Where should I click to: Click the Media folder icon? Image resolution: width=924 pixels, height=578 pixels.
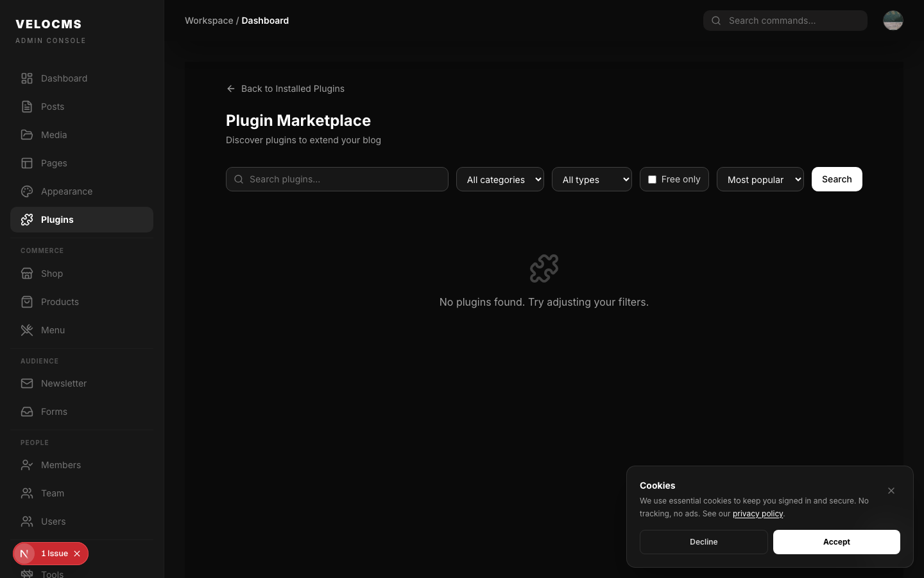tap(26, 135)
